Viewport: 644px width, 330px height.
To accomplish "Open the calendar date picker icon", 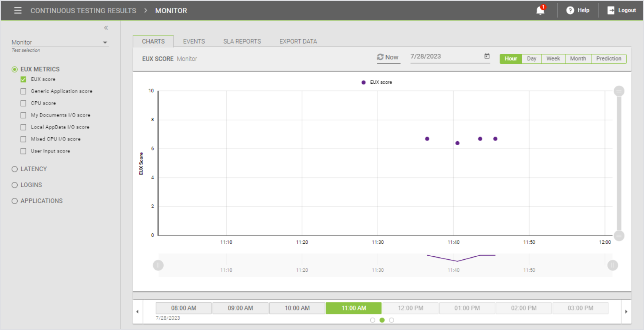I will coord(487,56).
